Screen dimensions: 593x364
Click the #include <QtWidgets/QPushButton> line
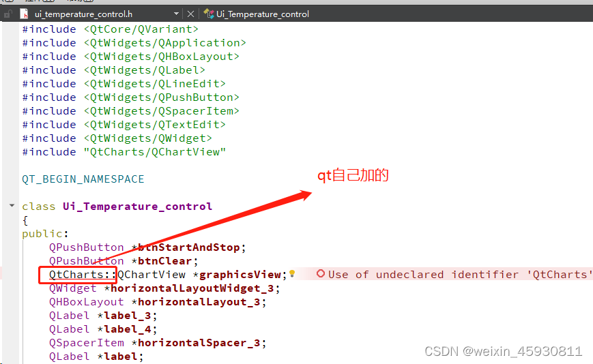[130, 97]
